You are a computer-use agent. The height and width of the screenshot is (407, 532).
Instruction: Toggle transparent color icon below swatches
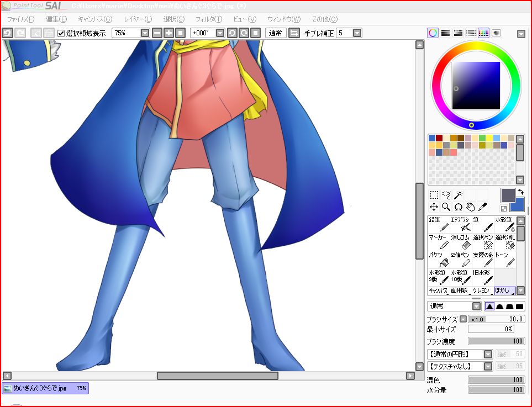[x=504, y=208]
